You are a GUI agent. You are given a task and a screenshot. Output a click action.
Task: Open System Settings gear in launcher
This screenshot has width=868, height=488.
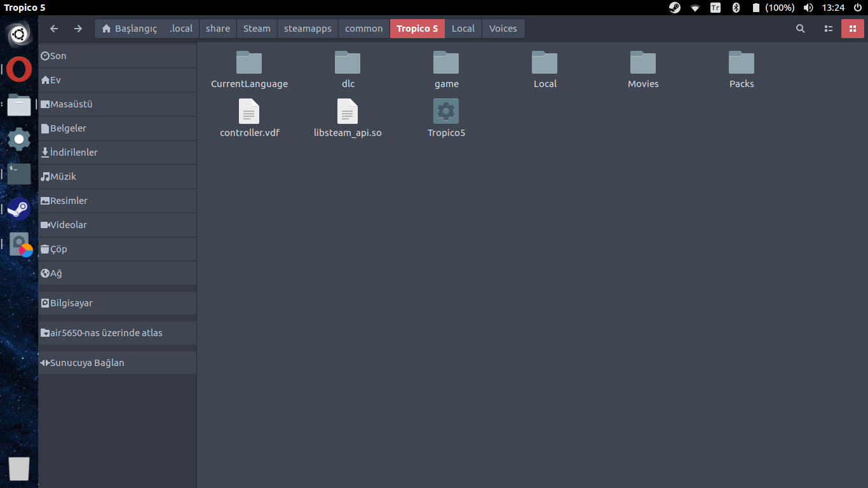[x=19, y=139]
